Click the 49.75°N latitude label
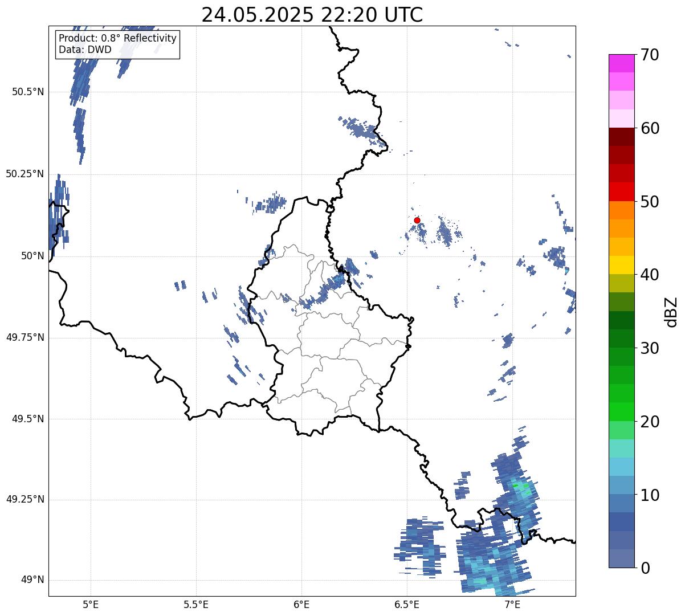The height and width of the screenshot is (616, 685). (x=25, y=337)
